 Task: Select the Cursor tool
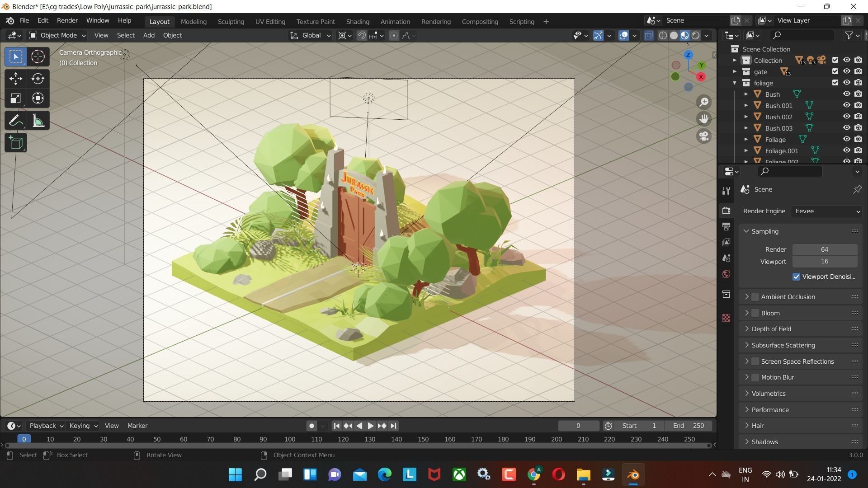click(38, 56)
